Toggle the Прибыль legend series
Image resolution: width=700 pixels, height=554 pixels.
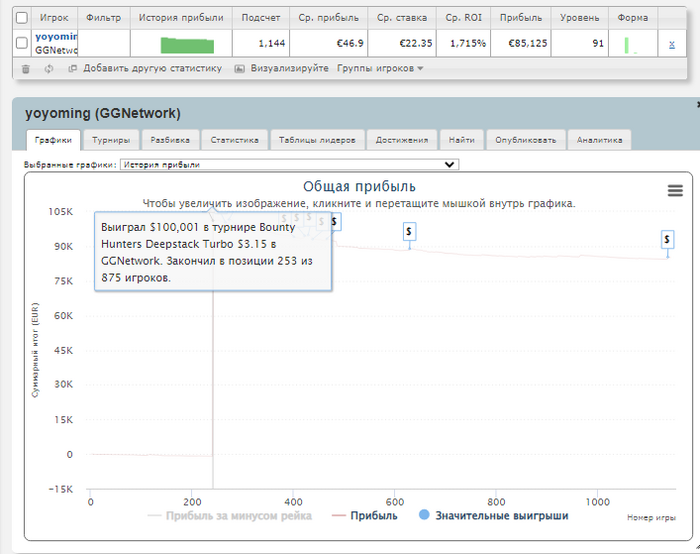click(x=364, y=516)
